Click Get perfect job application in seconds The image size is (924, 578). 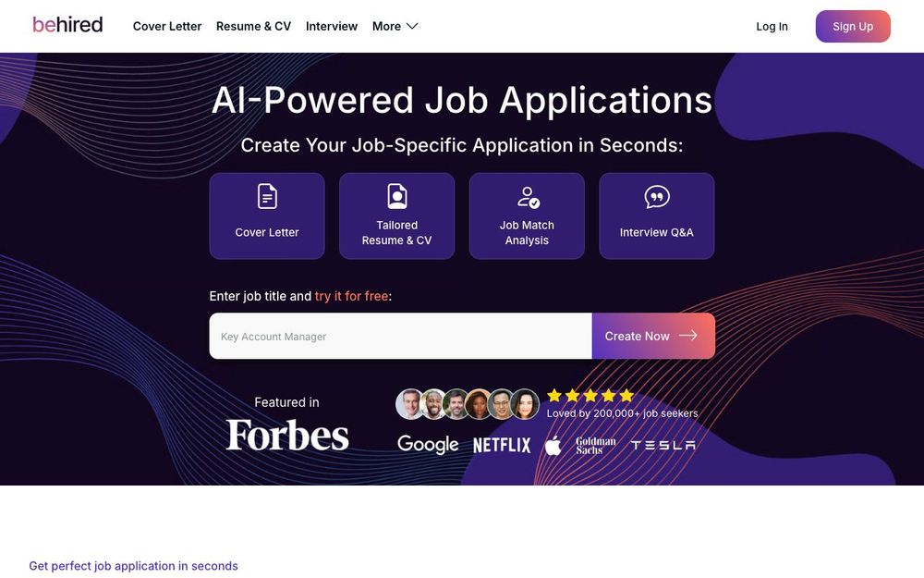click(x=132, y=565)
